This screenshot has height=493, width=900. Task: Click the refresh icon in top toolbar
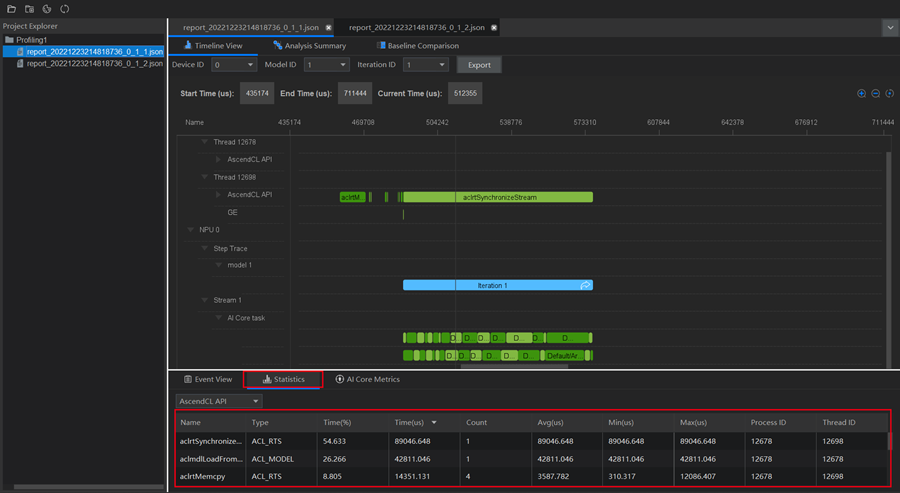65,9
